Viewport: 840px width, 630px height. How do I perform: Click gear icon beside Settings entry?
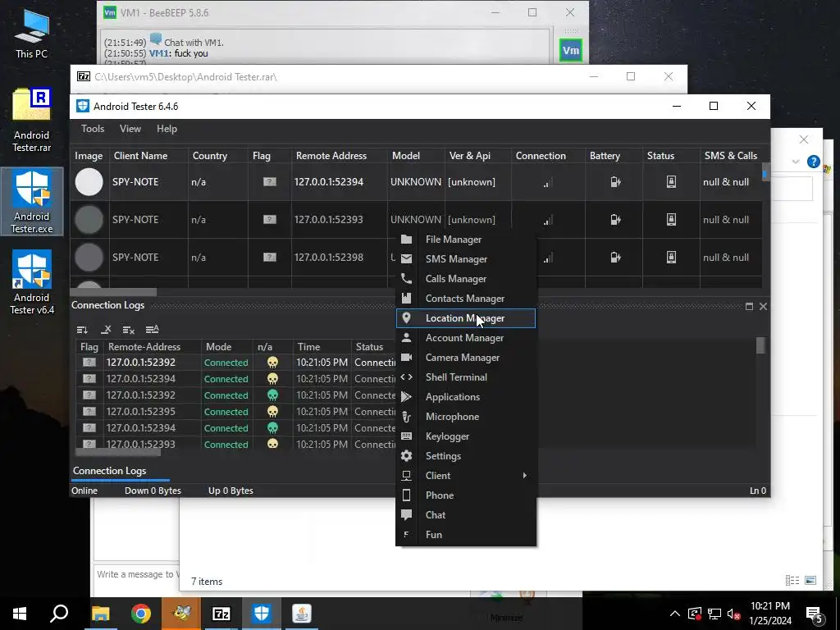click(x=407, y=456)
